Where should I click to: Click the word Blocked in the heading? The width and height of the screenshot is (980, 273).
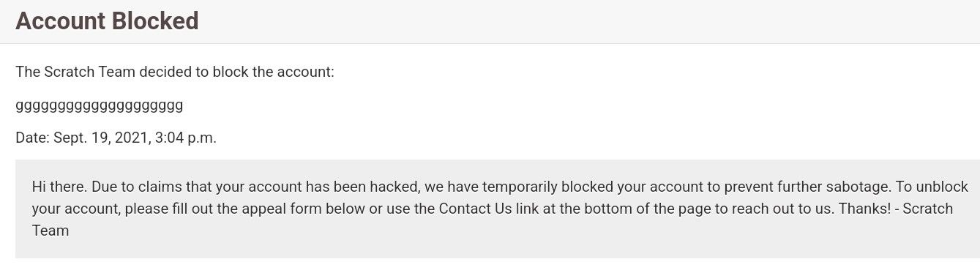(155, 21)
